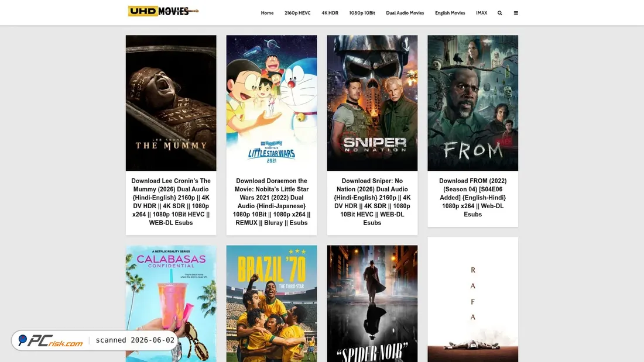Open the hamburger menu icon

tap(516, 13)
